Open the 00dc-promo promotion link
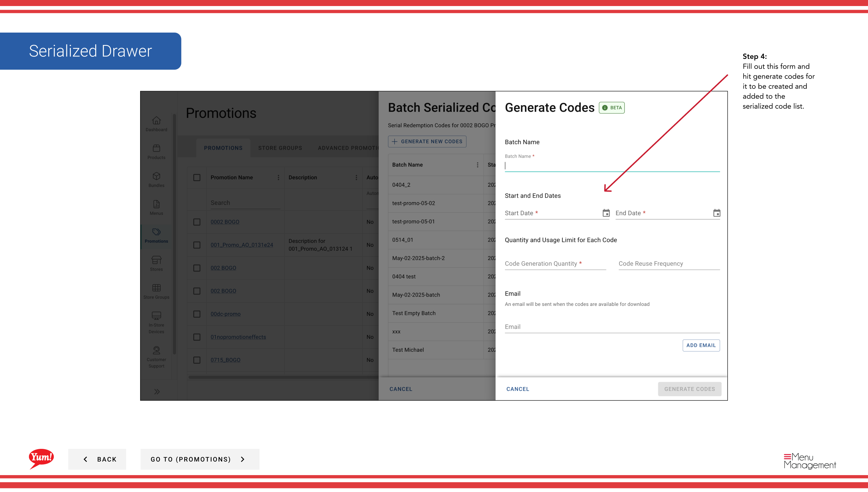This screenshot has height=492, width=868. click(x=225, y=314)
